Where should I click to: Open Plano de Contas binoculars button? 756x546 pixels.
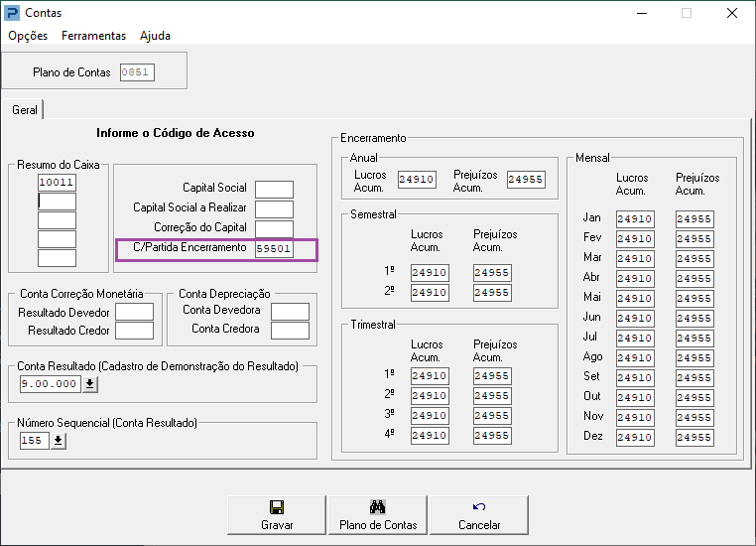[377, 514]
